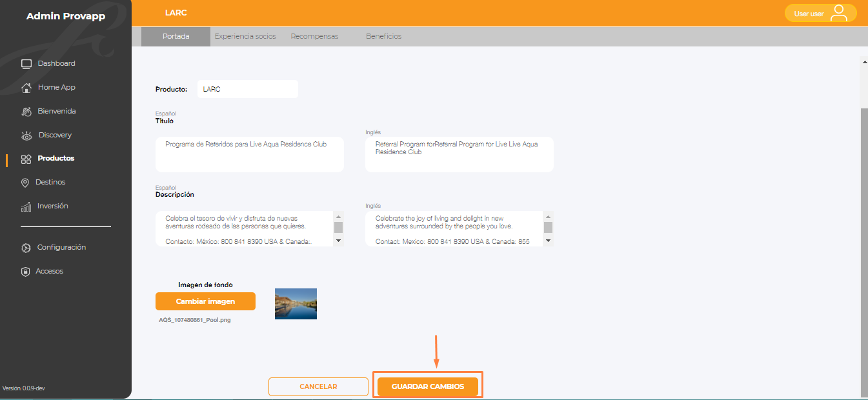Click the main page vertical scrollbar

click(864, 252)
